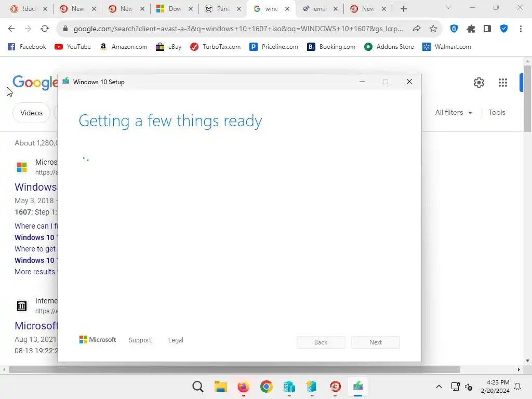Toggle the browser side panel icon
The width and height of the screenshot is (532, 399).
[x=487, y=29]
